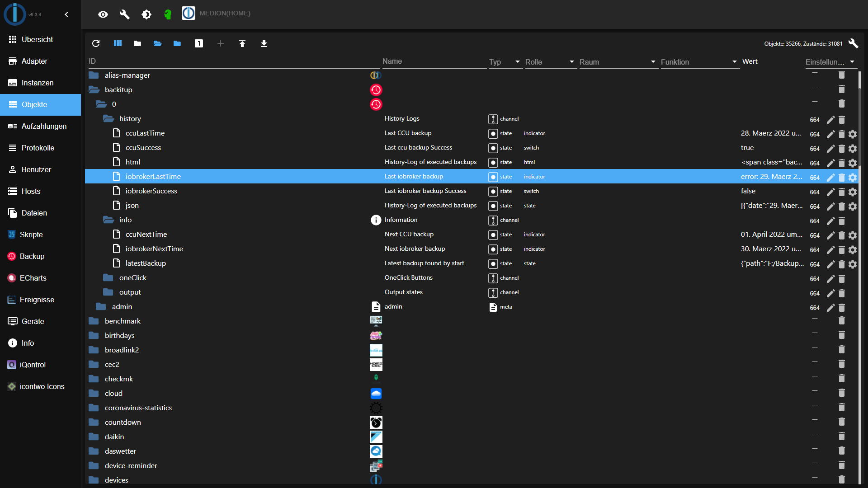Open the Raum filter dropdown
Screen dimensions: 868x488
pos(618,62)
